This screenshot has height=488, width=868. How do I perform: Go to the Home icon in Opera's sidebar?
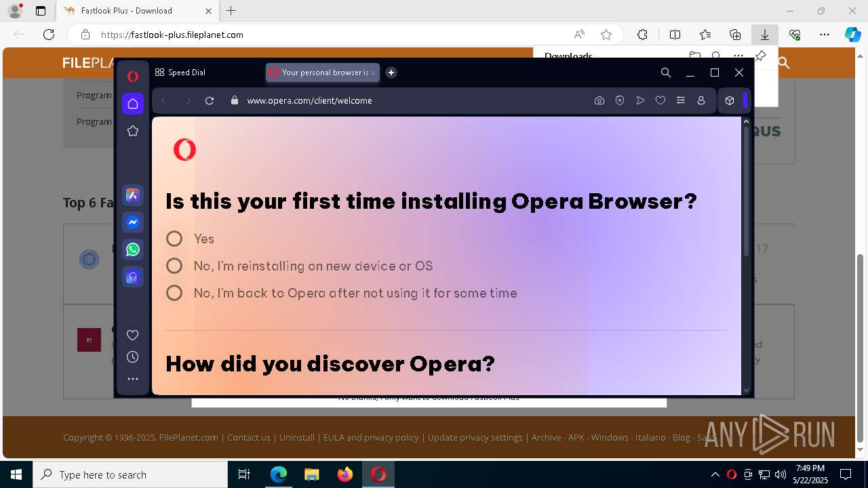coord(133,103)
